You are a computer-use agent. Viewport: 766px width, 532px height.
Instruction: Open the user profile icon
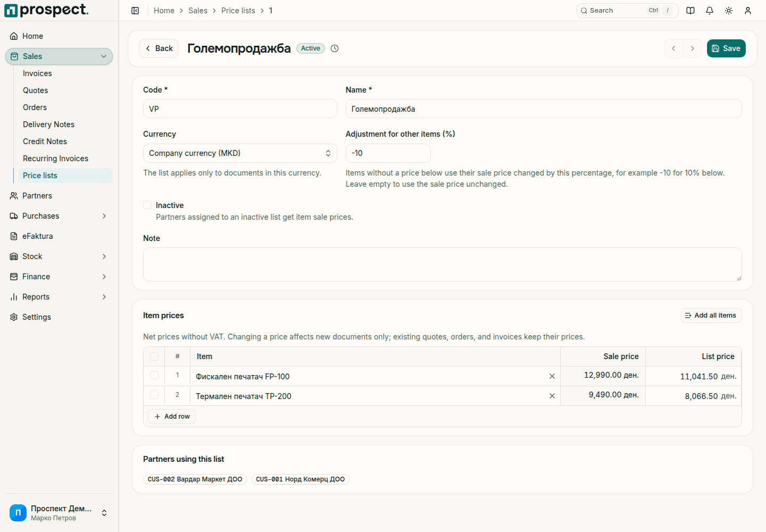(x=748, y=11)
